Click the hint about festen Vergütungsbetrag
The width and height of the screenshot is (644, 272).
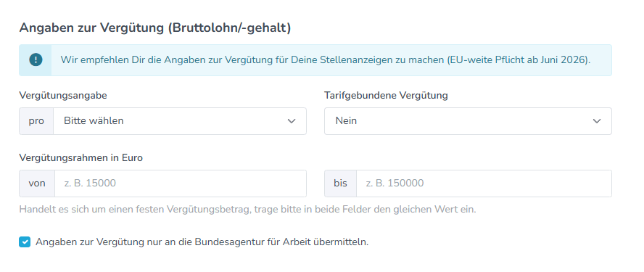pos(247,210)
